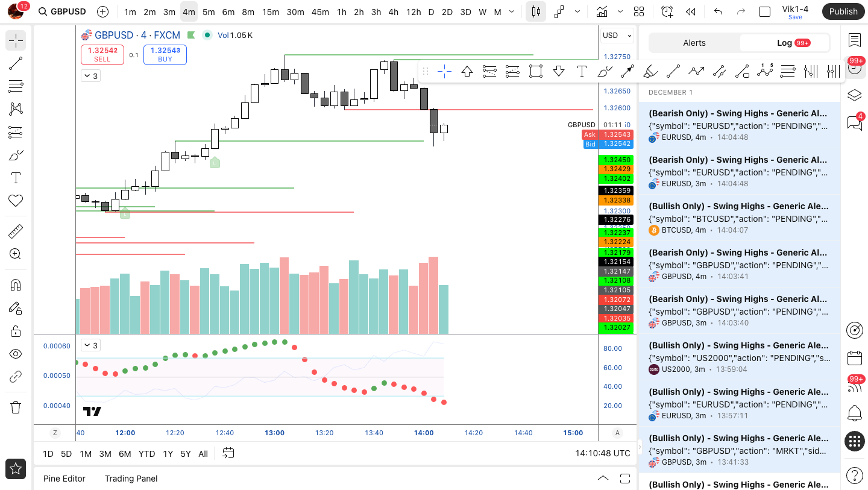The height and width of the screenshot is (490, 868).
Task: Toggle magnet mode on
Action: click(x=16, y=285)
